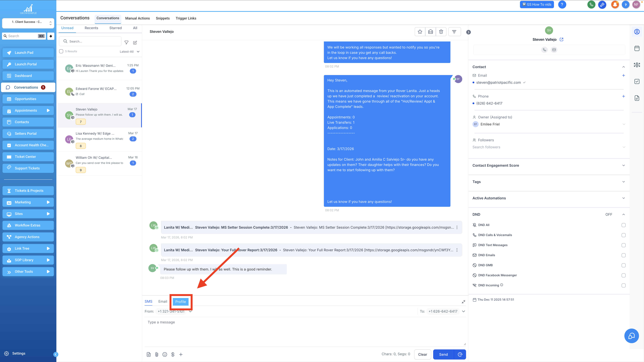Open the Trigger Links tab
The image size is (644, 362).
(186, 18)
